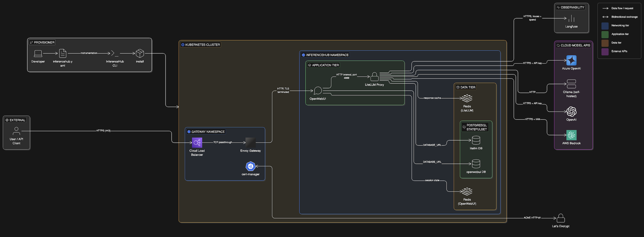Screen dimensions: 644x237
Task: Click the Networking tier legend swatch
Action: pyautogui.click(x=605, y=25)
